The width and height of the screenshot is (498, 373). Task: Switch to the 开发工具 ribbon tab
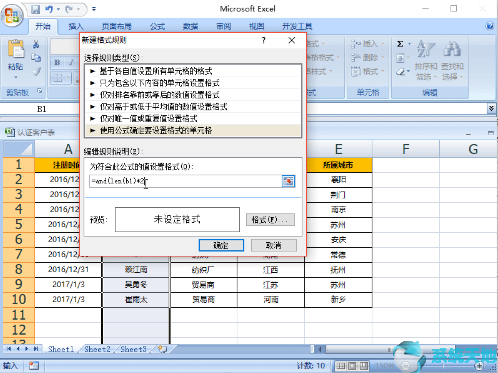coord(297,26)
